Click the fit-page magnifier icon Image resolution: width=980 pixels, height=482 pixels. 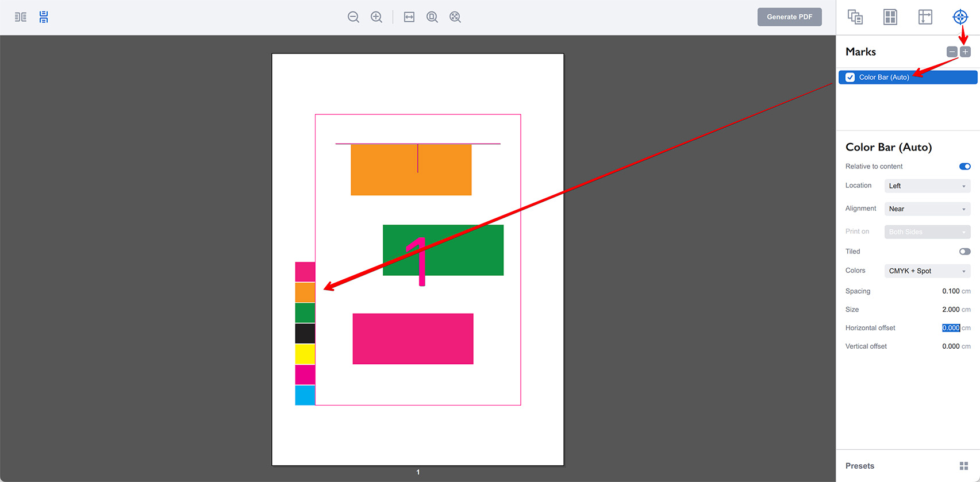point(432,17)
